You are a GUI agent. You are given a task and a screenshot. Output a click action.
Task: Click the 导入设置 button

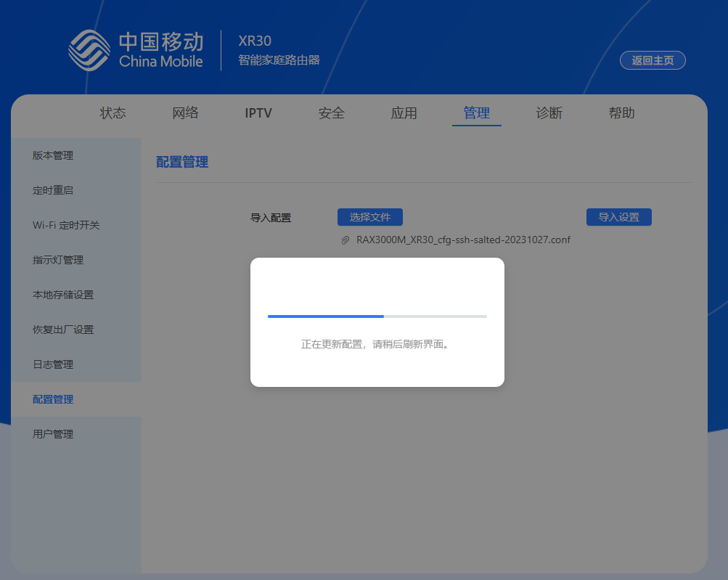[618, 216]
